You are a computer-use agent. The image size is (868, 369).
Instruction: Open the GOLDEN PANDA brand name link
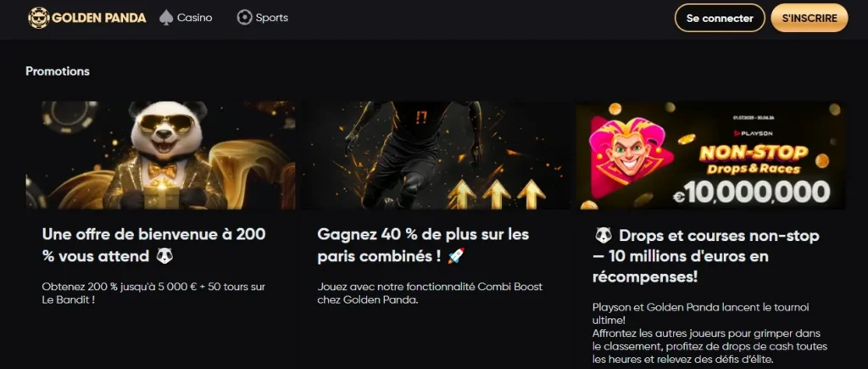[99, 18]
